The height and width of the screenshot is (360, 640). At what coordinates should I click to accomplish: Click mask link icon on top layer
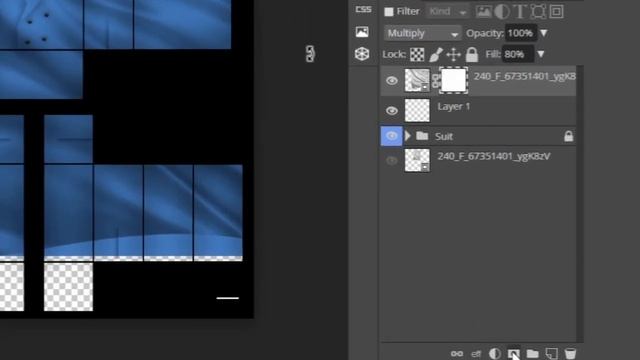[436, 80]
